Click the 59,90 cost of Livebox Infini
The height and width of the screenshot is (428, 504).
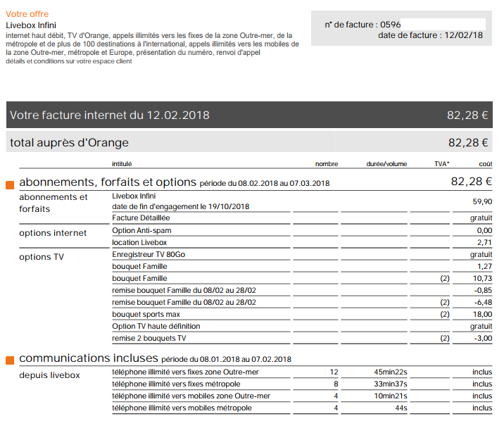click(x=482, y=201)
